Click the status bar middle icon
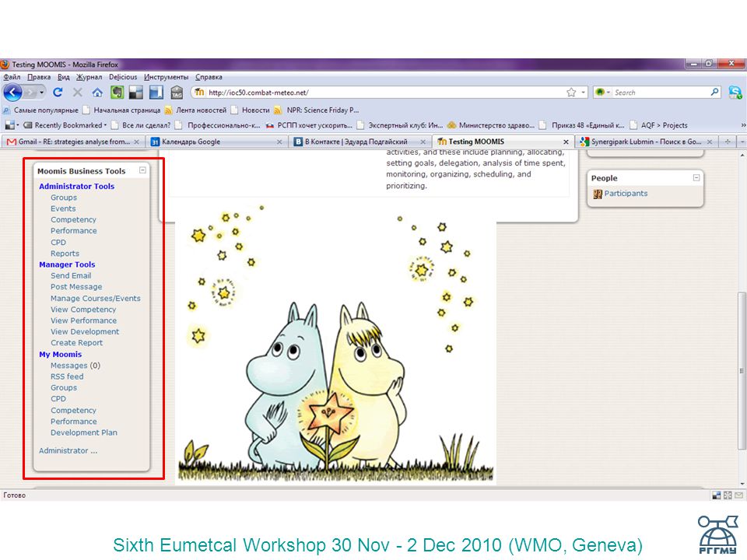The image size is (747, 560). pyautogui.click(x=728, y=495)
